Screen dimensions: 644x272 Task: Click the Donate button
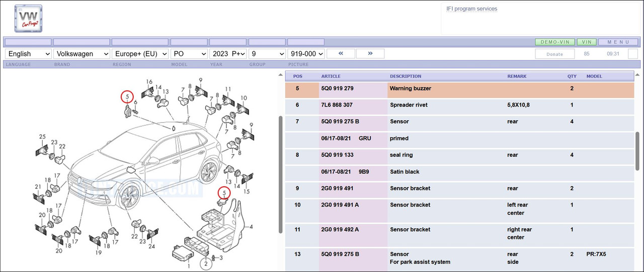tap(554, 54)
